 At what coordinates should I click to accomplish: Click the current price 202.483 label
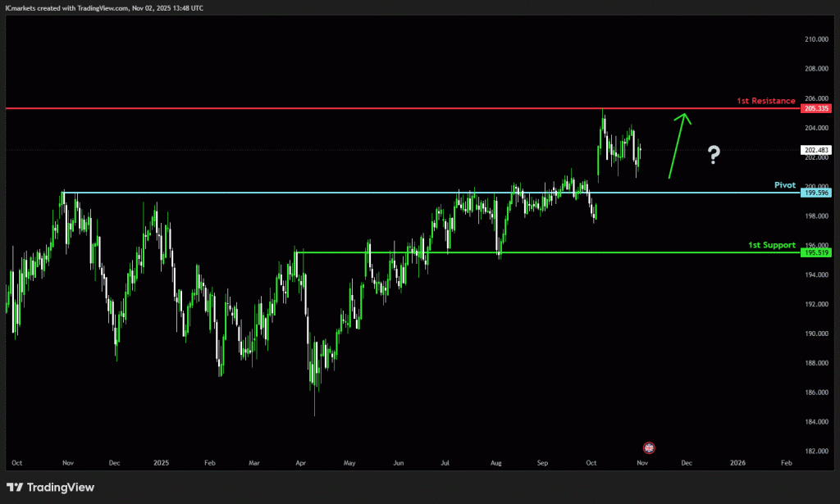point(815,150)
